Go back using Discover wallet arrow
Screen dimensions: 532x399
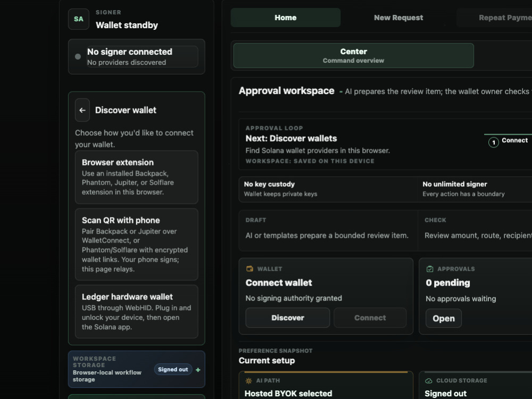(82, 110)
